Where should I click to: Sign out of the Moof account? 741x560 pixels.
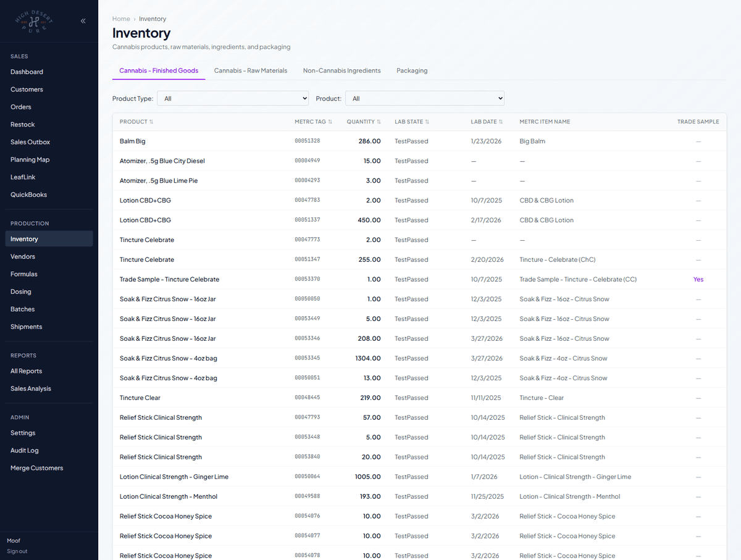(17, 551)
